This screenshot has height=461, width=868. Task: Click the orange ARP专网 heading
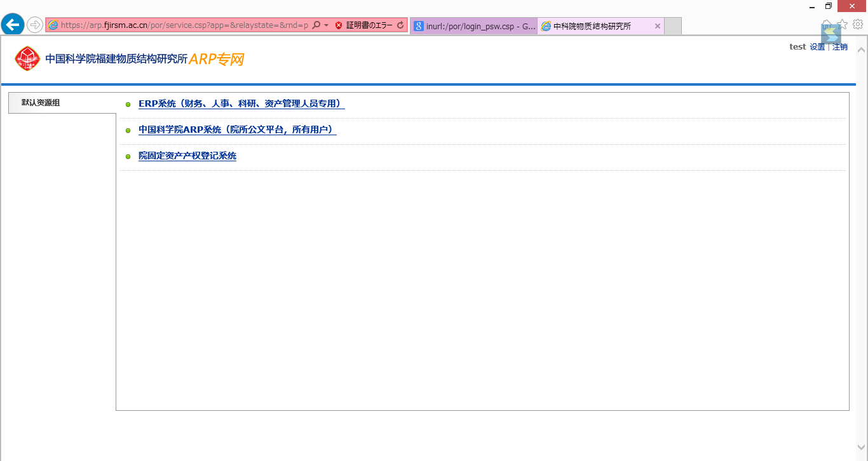coord(217,59)
